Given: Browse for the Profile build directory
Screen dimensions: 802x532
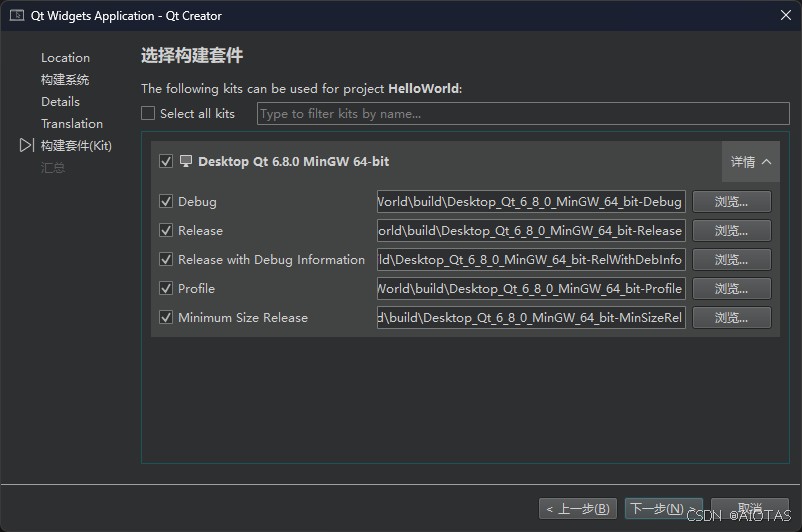Looking at the screenshot, I should [731, 289].
